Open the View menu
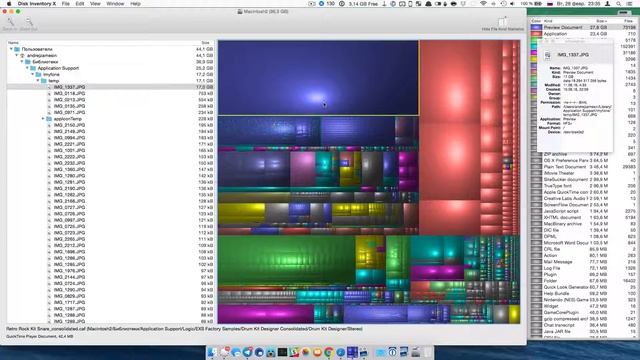The image size is (640, 360). (x=95, y=4)
